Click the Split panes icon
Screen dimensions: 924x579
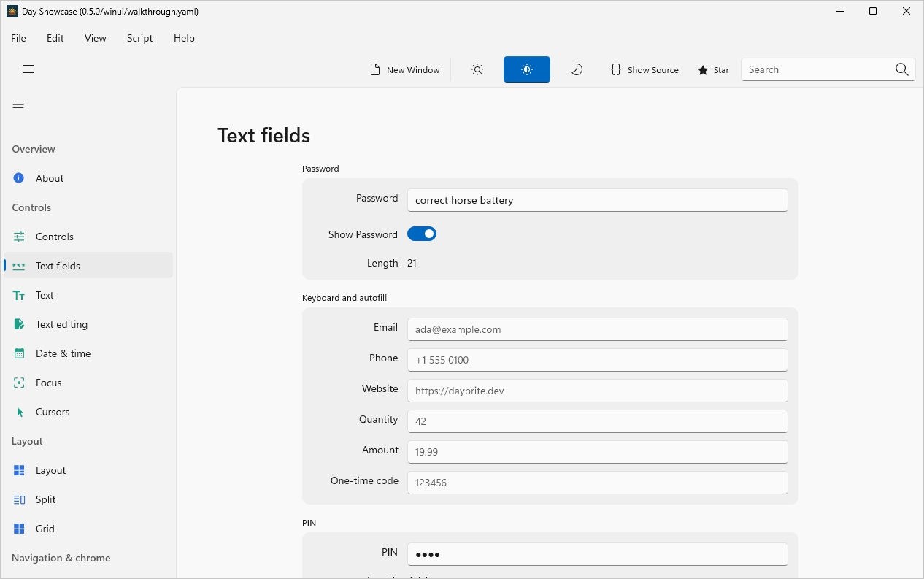point(20,499)
